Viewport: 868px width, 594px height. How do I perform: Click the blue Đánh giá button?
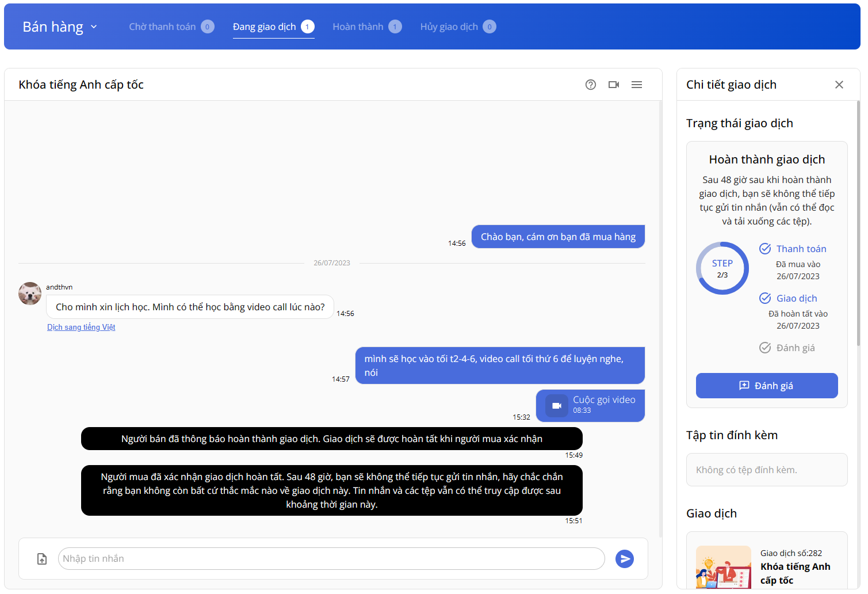click(x=767, y=386)
